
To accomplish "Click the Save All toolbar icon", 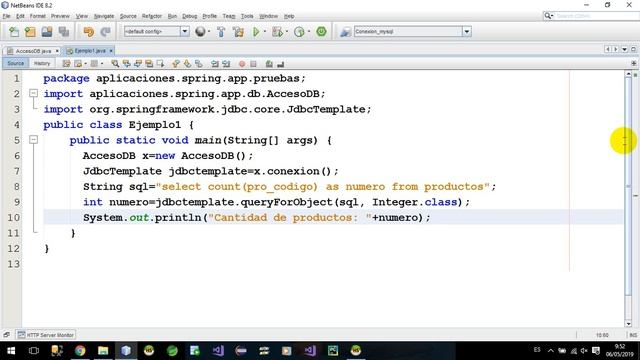I will 64,31.
